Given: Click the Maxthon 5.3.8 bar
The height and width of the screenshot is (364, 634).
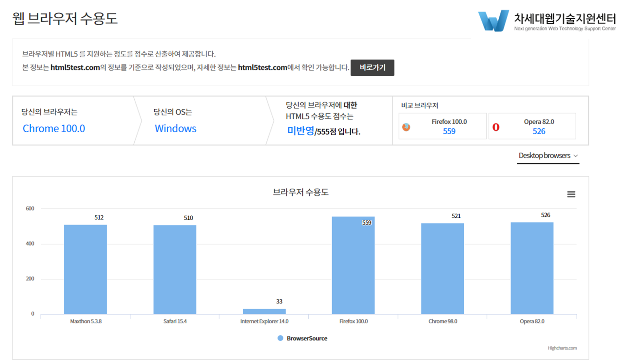Looking at the screenshot, I should pos(85,269).
